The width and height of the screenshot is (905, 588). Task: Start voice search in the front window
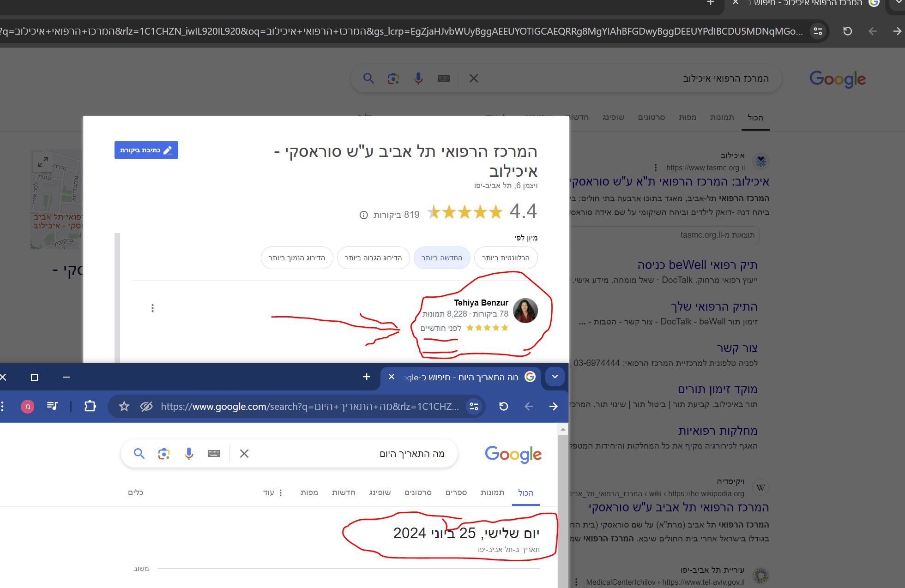(189, 454)
